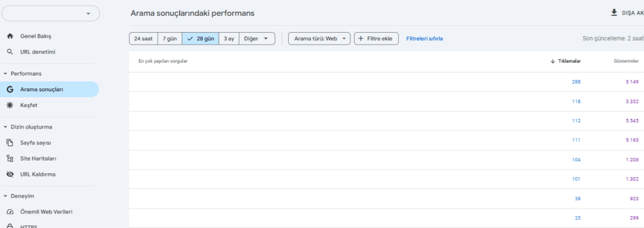Click the 1.208 impressions value
This screenshot has width=644, height=228.
[x=632, y=160]
